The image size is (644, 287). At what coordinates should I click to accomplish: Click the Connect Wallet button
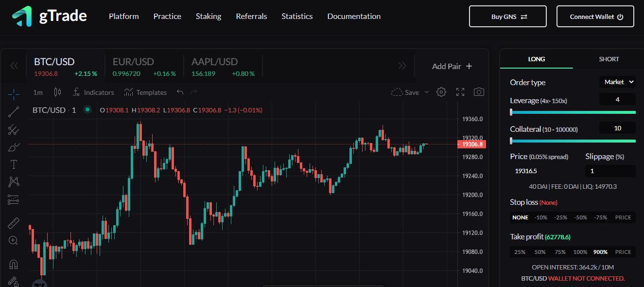(595, 17)
